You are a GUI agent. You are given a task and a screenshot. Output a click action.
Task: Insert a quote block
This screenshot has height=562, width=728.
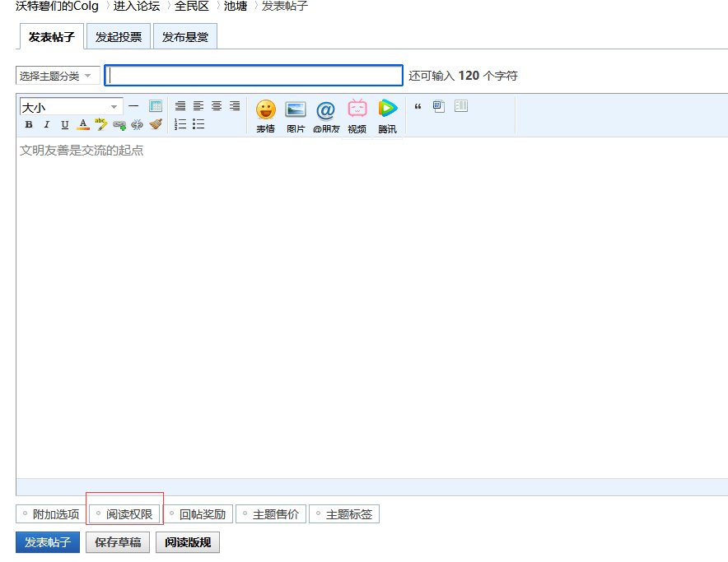[x=418, y=106]
